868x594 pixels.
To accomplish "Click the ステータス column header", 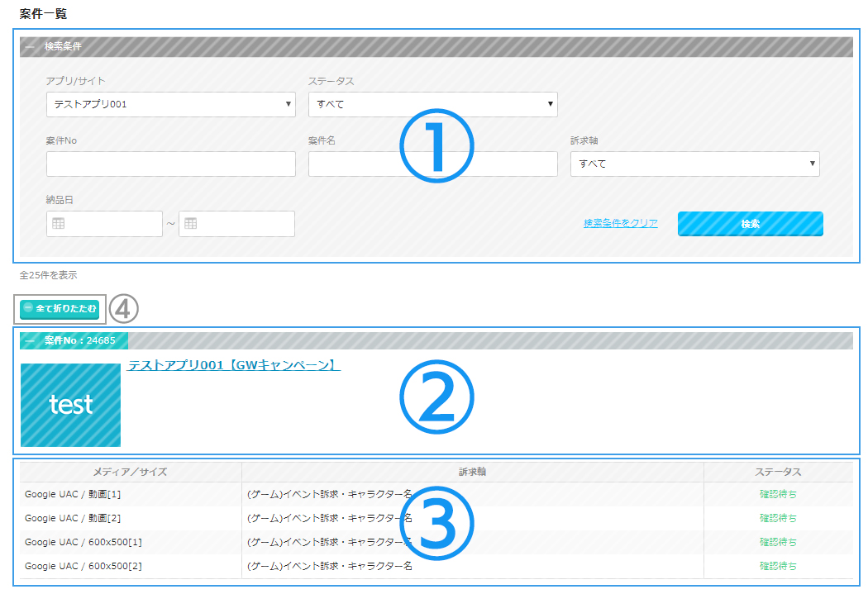I will click(x=778, y=472).
